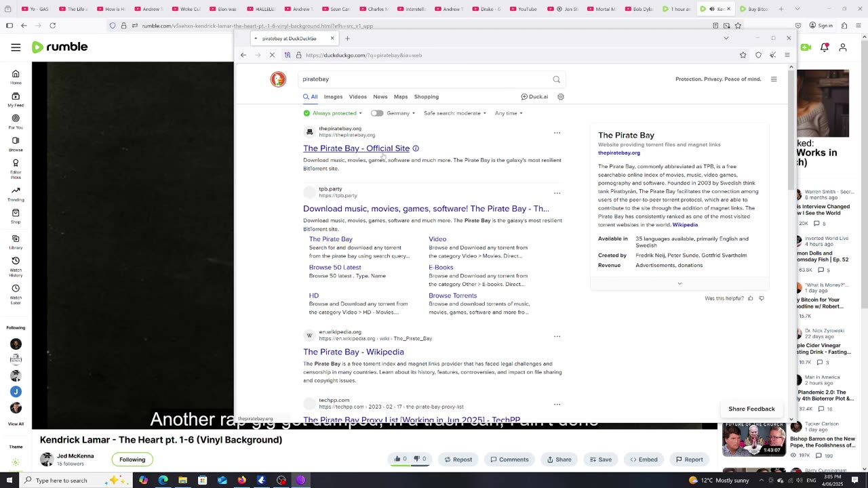Select News search tab
Viewport: 868px width, 488px height.
380,97
